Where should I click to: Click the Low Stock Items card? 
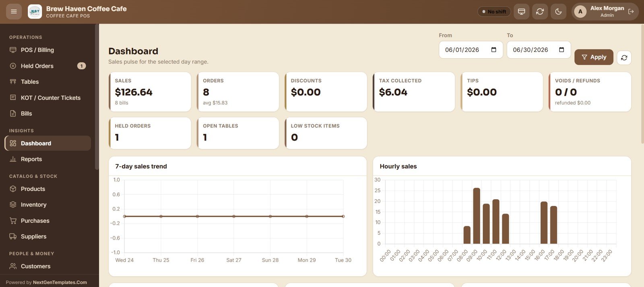pyautogui.click(x=326, y=133)
